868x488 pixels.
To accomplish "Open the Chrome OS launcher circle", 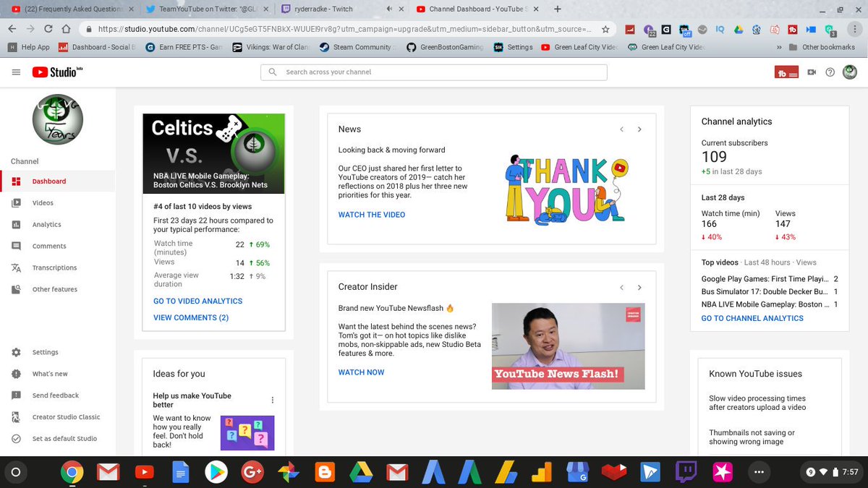I will pyautogui.click(x=16, y=472).
